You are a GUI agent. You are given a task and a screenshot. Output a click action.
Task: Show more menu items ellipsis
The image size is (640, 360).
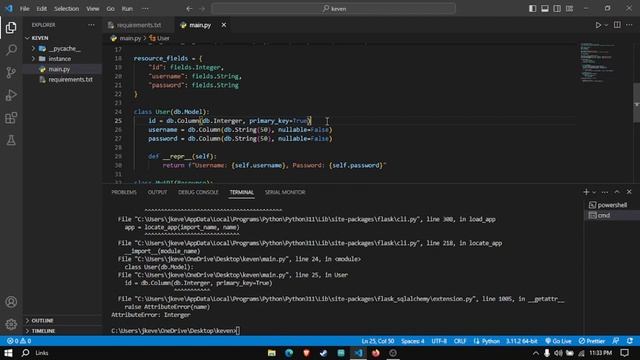(145, 9)
